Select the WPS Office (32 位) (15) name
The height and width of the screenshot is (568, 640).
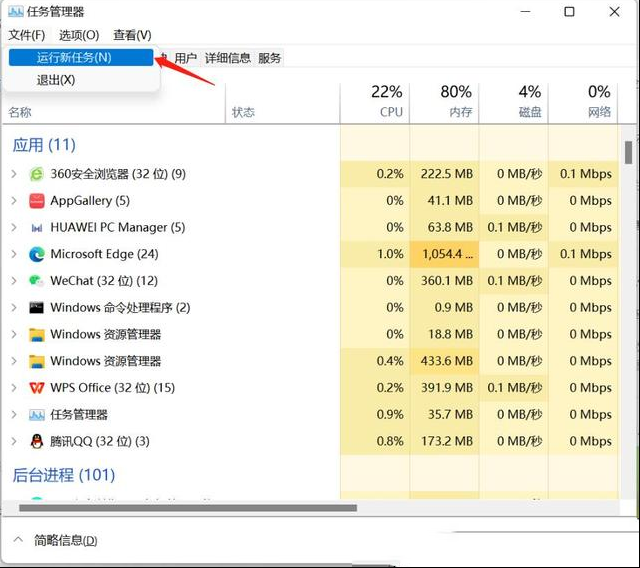(x=112, y=388)
